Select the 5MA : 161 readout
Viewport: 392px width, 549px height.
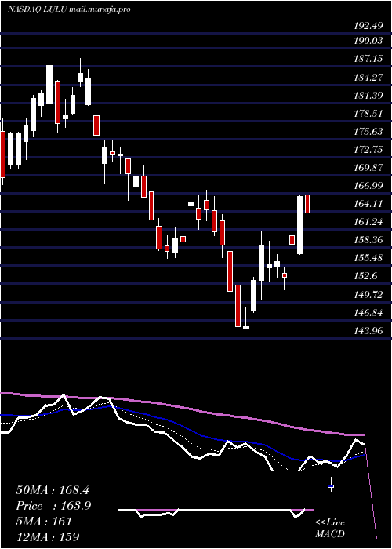pos(44,522)
